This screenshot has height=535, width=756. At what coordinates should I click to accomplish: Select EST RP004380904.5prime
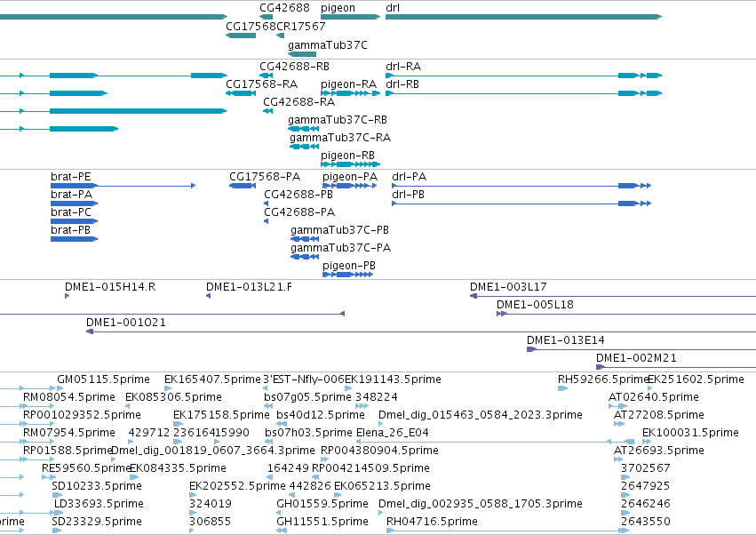[x=379, y=451]
